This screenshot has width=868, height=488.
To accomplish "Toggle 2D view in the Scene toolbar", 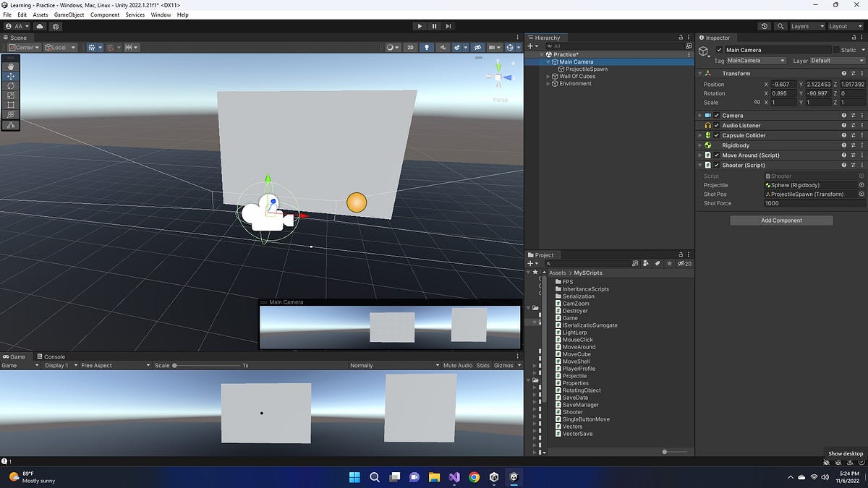I will point(410,47).
